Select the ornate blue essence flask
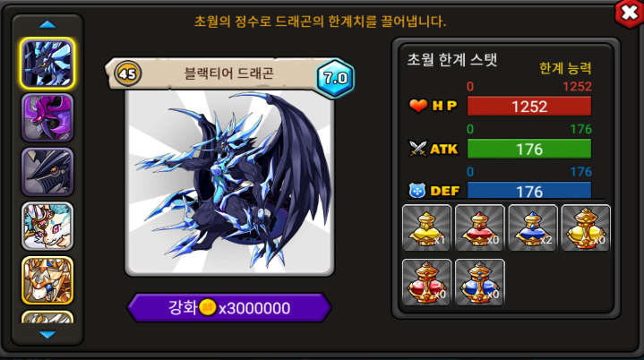Screen dimensions: 644x360 (x=479, y=282)
